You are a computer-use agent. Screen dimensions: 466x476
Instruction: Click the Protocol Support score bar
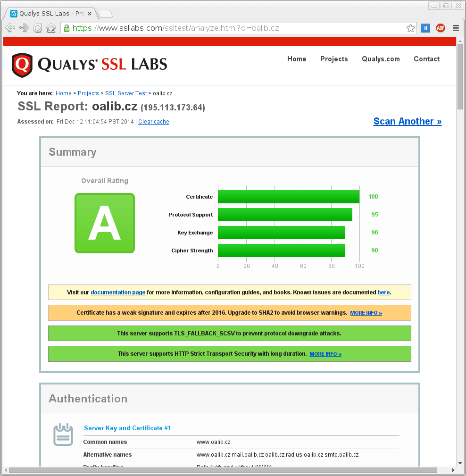click(x=285, y=215)
